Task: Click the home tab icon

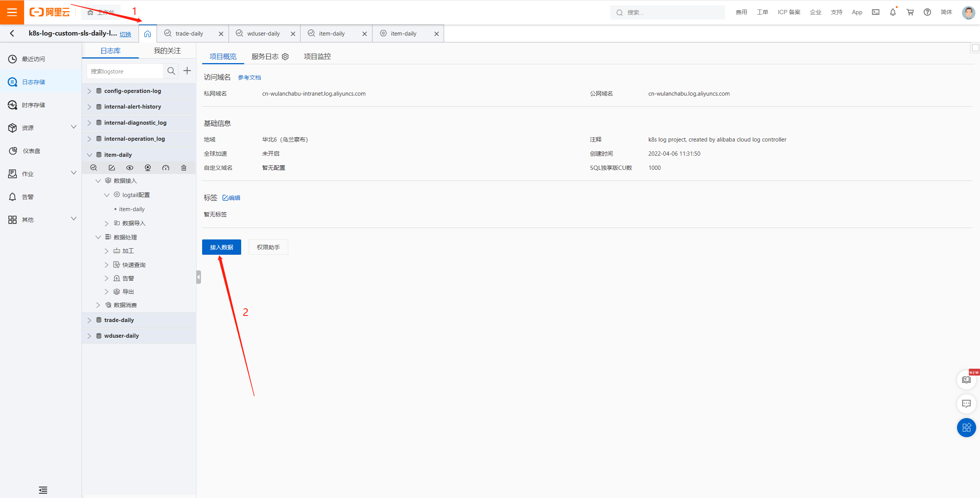Action: [x=147, y=34]
